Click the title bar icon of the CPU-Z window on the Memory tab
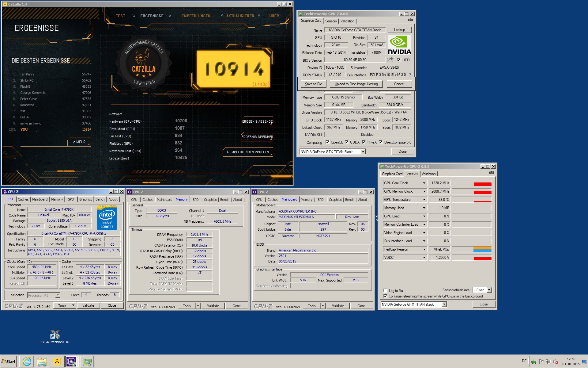This screenshot has height=368, width=588. [130, 192]
